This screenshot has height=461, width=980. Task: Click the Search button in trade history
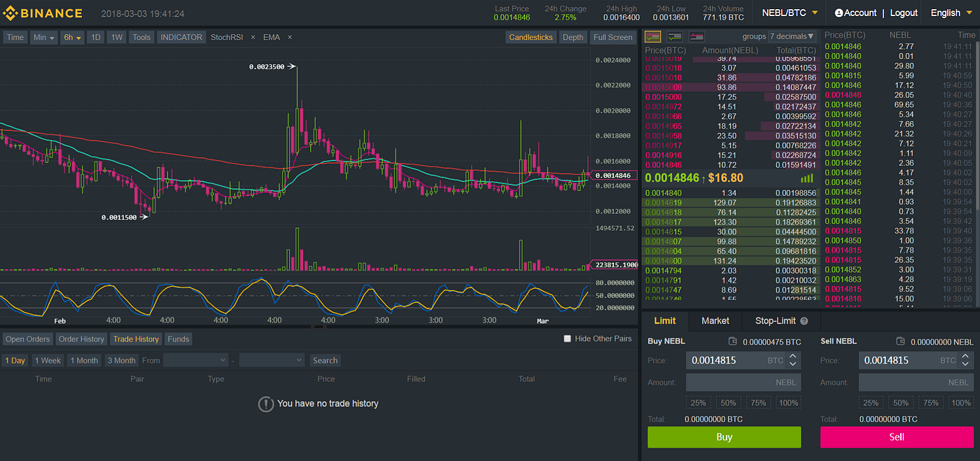(x=325, y=360)
